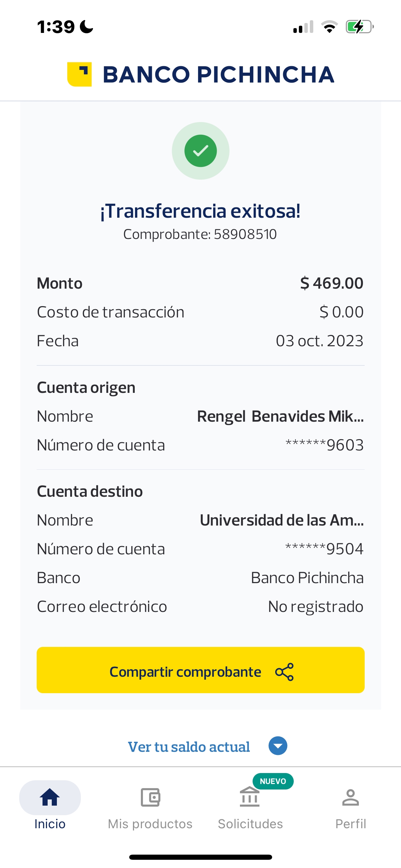The width and height of the screenshot is (401, 868).
Task: Tap the destination name Universidad de las Am...
Action: point(282,520)
